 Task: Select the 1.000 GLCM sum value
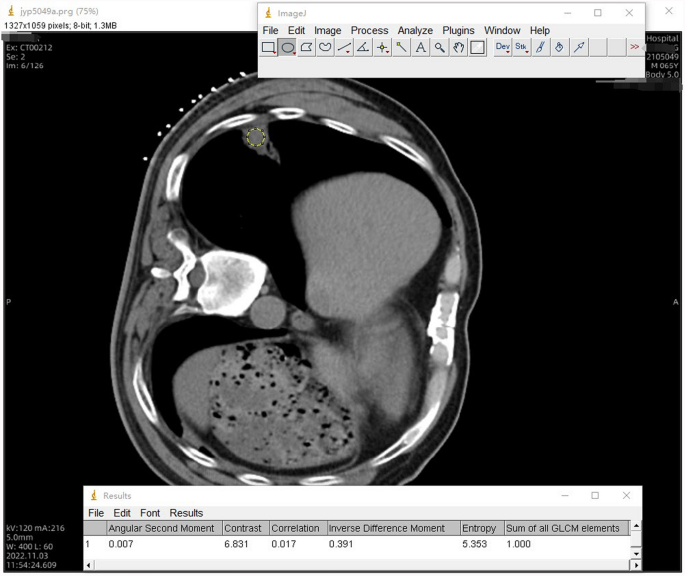(x=519, y=544)
